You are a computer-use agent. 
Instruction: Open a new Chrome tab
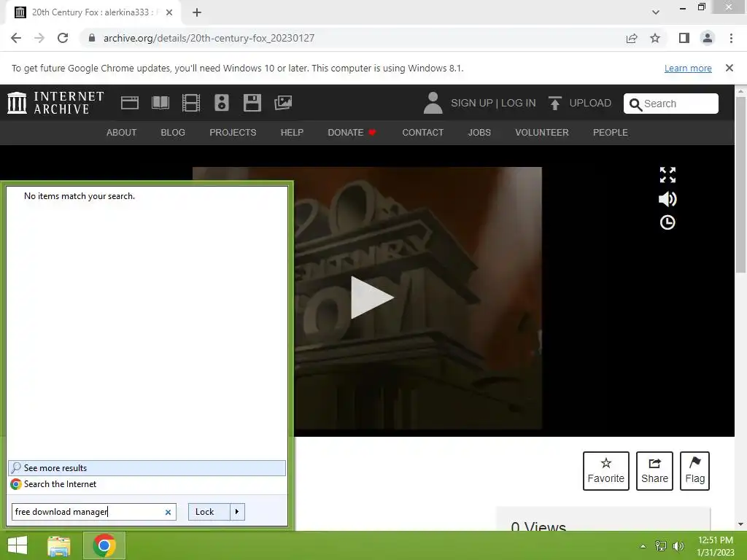pyautogui.click(x=197, y=12)
